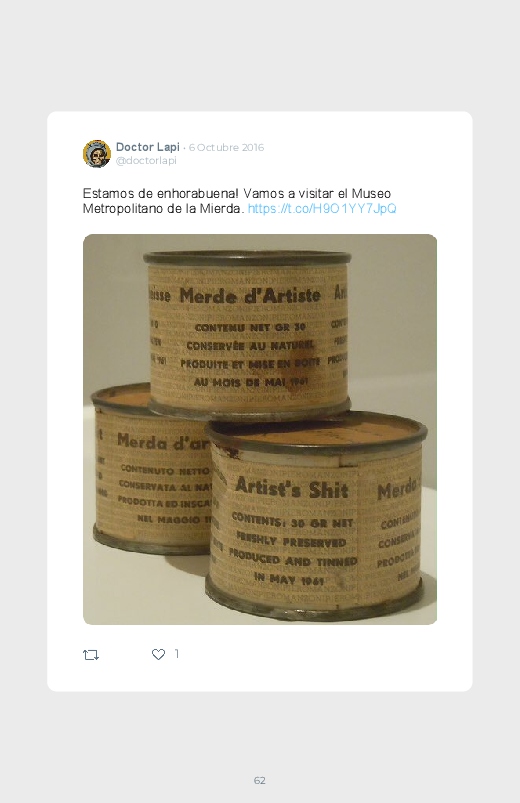Image resolution: width=520 pixels, height=803 pixels.
Task: Click the "AU MOIS DE MAI 1961" line
Action: 250,382
